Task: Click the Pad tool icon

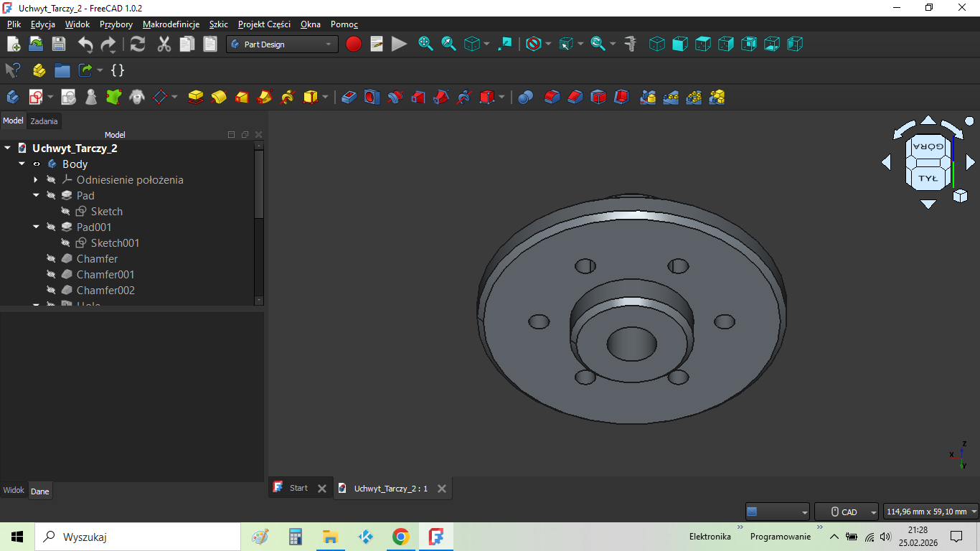Action: tap(196, 97)
